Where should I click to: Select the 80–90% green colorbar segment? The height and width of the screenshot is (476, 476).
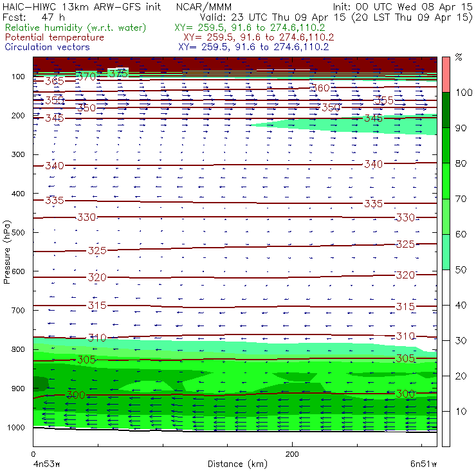(446, 145)
